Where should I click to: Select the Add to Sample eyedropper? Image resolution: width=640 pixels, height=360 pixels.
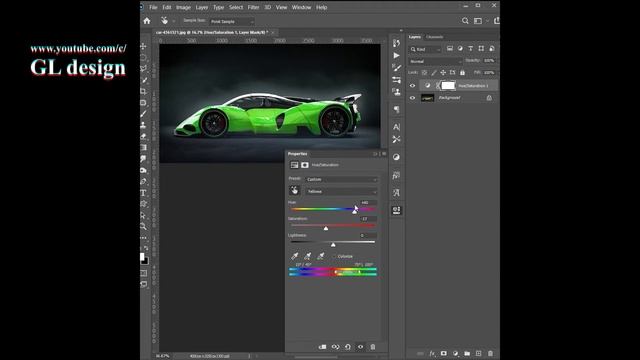(307, 256)
